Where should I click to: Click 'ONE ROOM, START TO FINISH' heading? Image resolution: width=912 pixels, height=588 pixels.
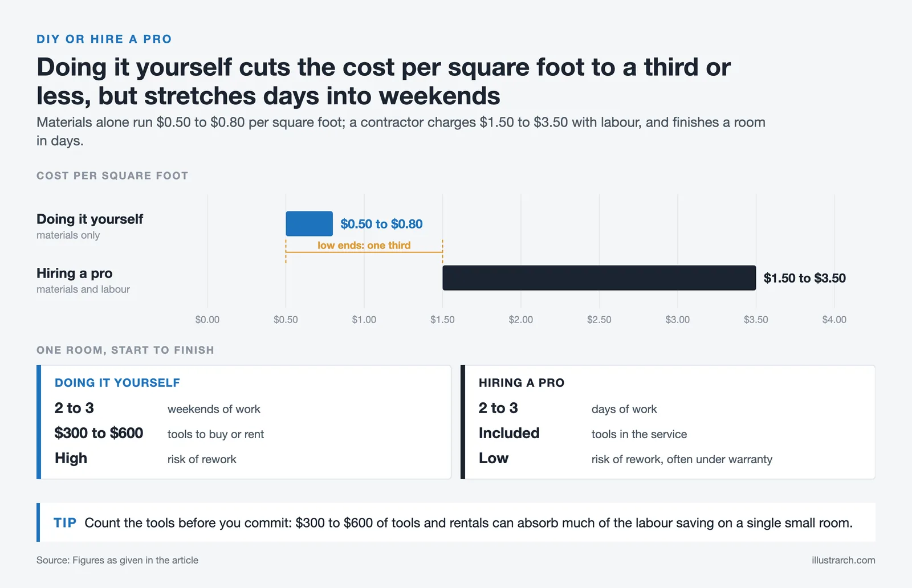pos(125,350)
